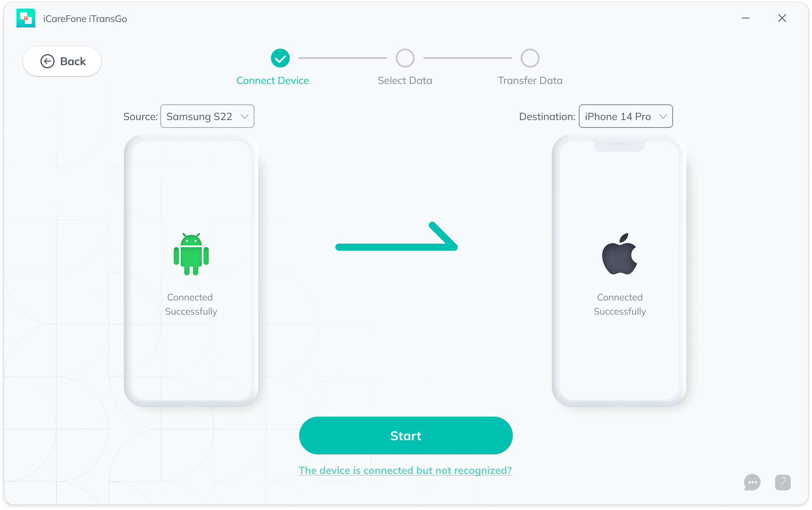Click the back arrow navigation icon
812x510 pixels.
click(47, 61)
